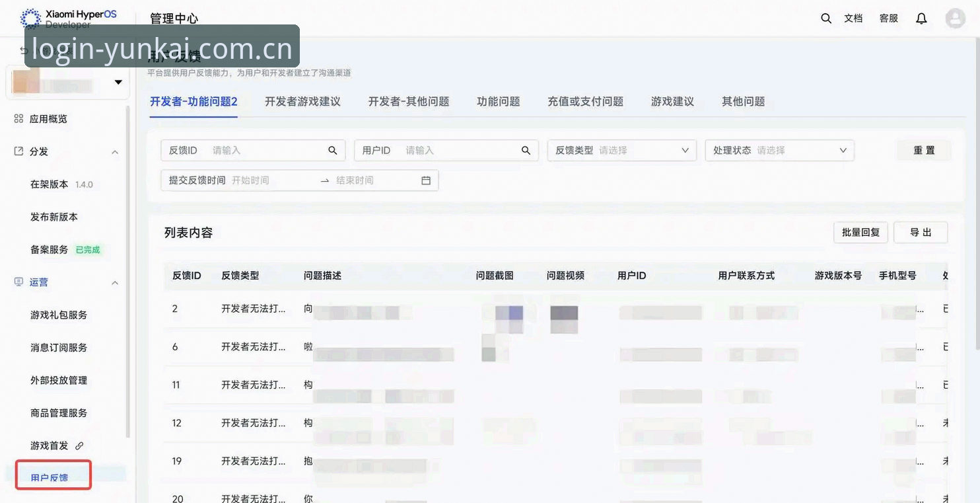980x503 pixels.
Task: Click feedback ID 2 cell
Action: (175, 309)
